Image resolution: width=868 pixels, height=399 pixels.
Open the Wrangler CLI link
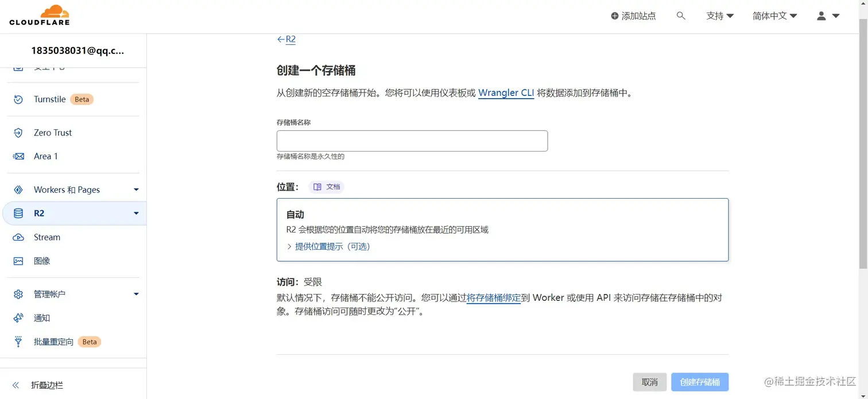[x=506, y=93]
